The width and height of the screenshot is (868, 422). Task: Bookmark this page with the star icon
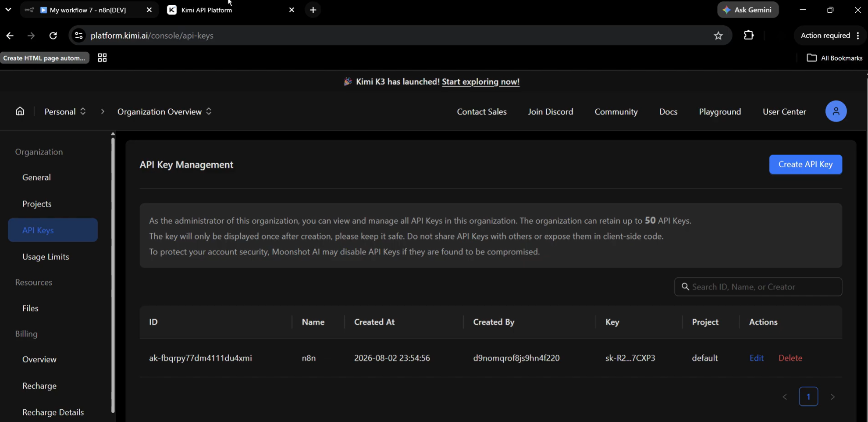718,36
